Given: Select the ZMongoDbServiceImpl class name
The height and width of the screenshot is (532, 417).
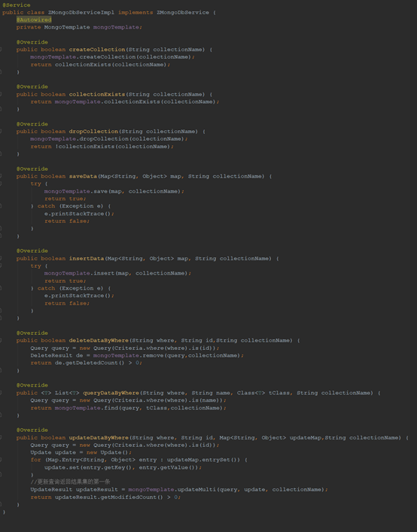Looking at the screenshot, I should click(81, 13).
